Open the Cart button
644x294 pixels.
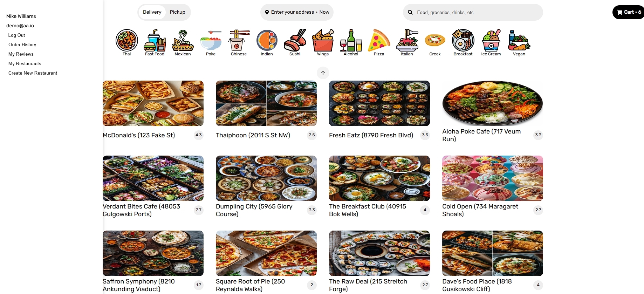pos(629,12)
